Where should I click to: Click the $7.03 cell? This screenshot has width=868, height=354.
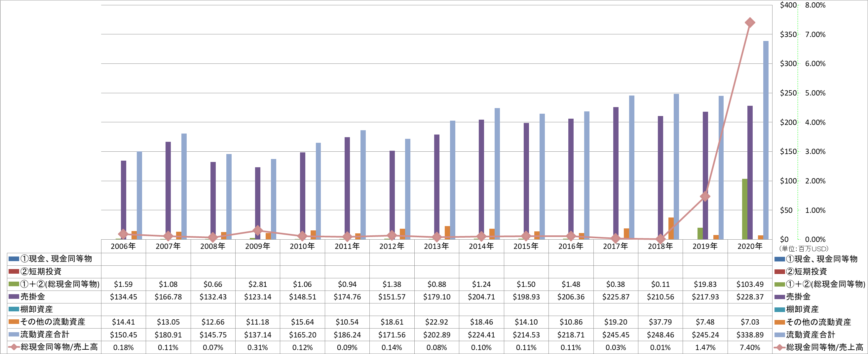coord(750,322)
